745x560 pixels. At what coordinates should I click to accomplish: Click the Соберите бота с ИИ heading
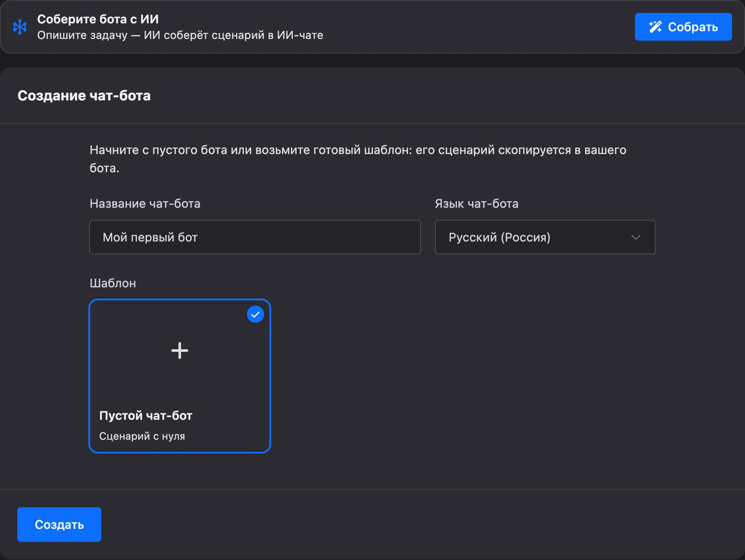98,19
